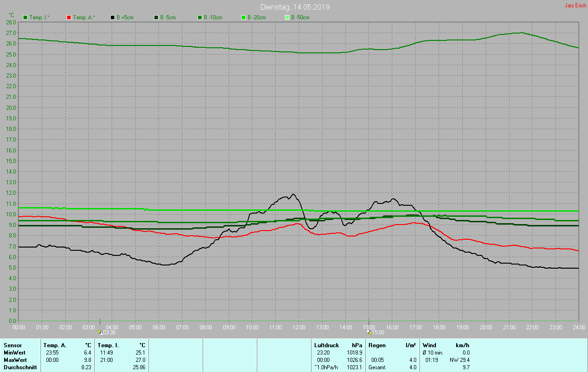The width and height of the screenshot is (588, 372).
Task: Click the Luftdruck column header
Action: (327, 345)
